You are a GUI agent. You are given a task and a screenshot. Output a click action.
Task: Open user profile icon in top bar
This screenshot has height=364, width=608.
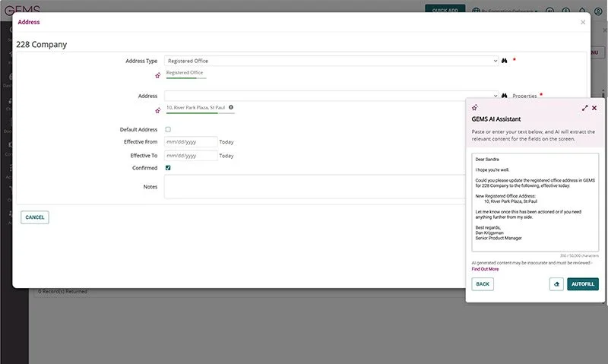[x=598, y=11]
